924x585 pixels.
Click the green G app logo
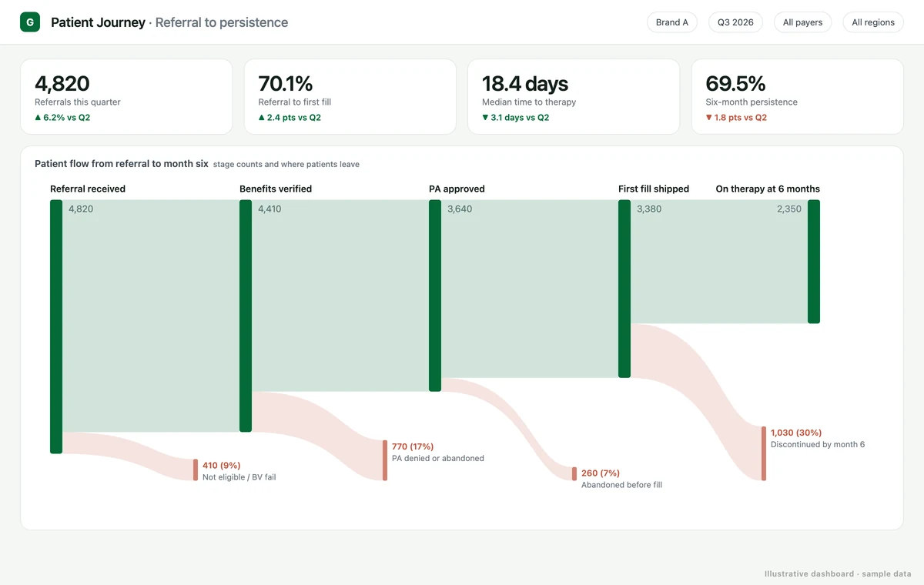pos(30,22)
